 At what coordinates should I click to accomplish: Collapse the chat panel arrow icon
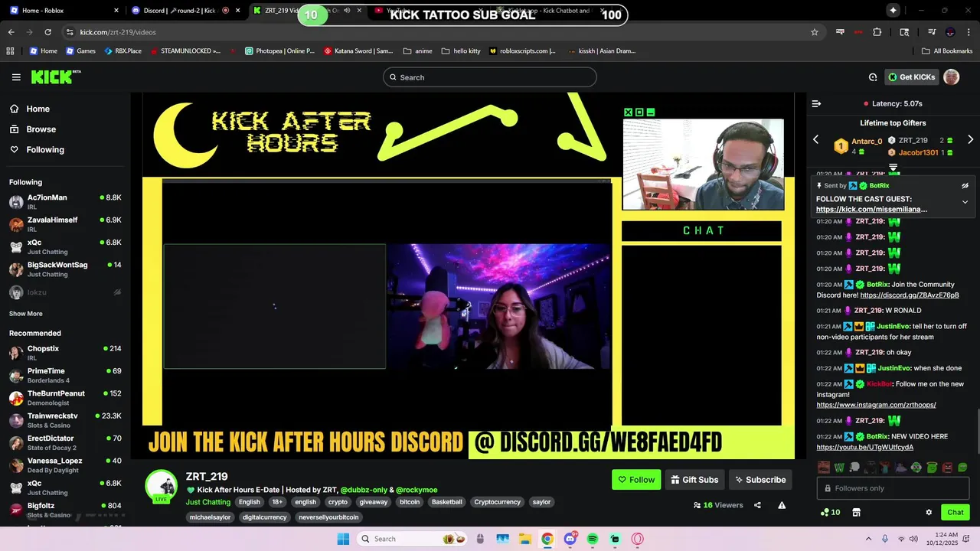tap(816, 103)
